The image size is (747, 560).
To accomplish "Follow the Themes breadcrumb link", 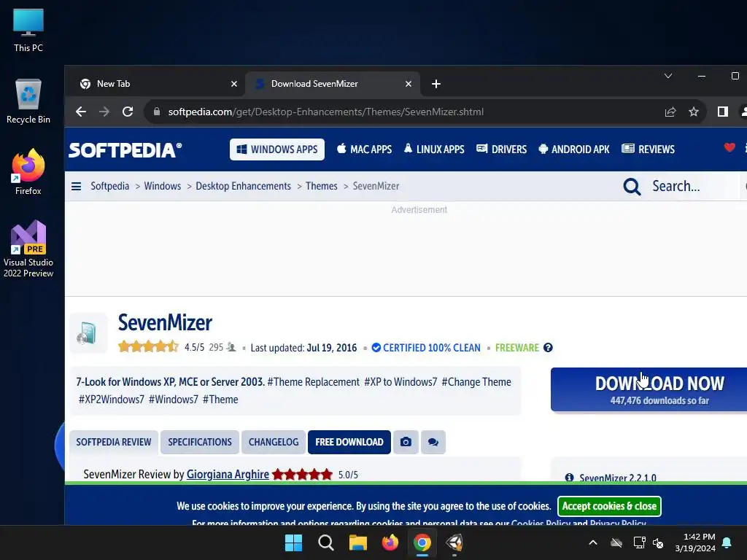I will (322, 186).
